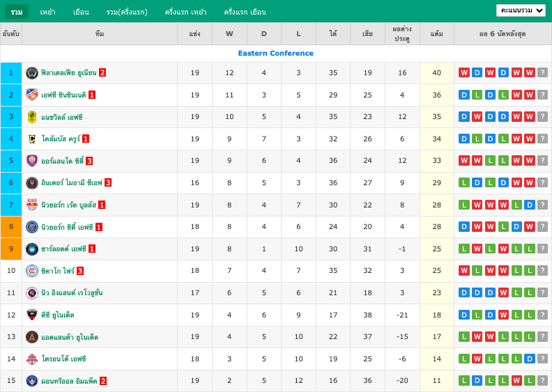Click the last D result in Toronto row
Viewport: 552px width, 392px height.
(530, 359)
